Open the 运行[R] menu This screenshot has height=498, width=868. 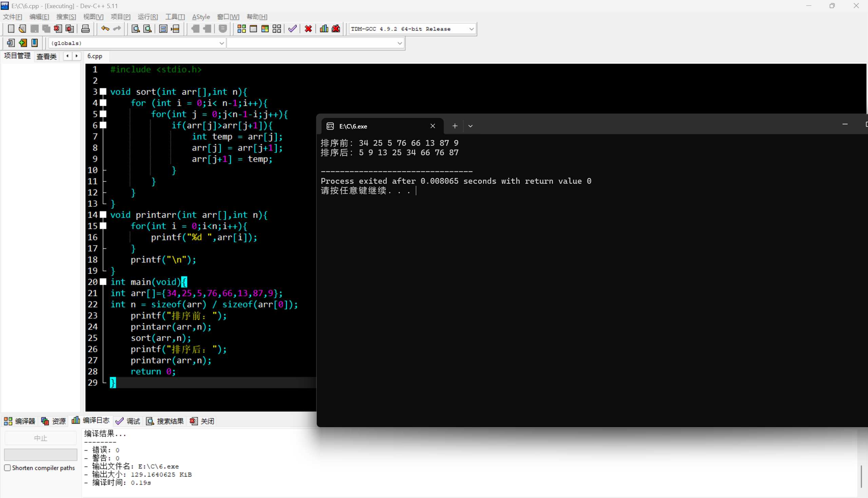point(148,17)
